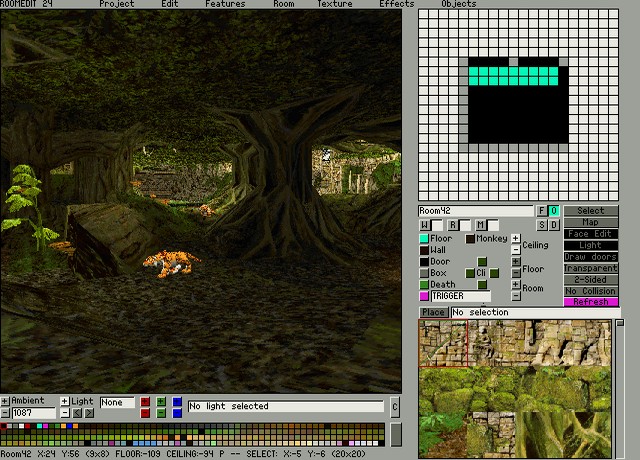Increase Ambient light with plus button

tap(5, 401)
